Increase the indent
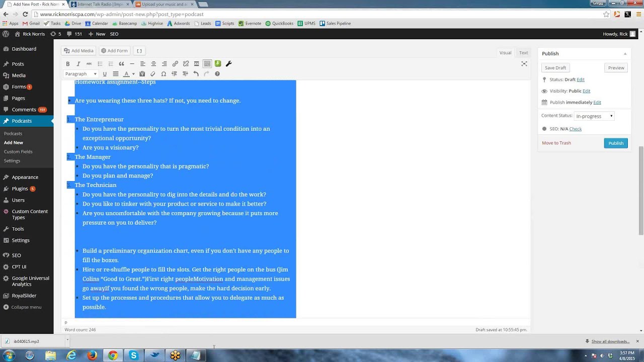 point(185,74)
